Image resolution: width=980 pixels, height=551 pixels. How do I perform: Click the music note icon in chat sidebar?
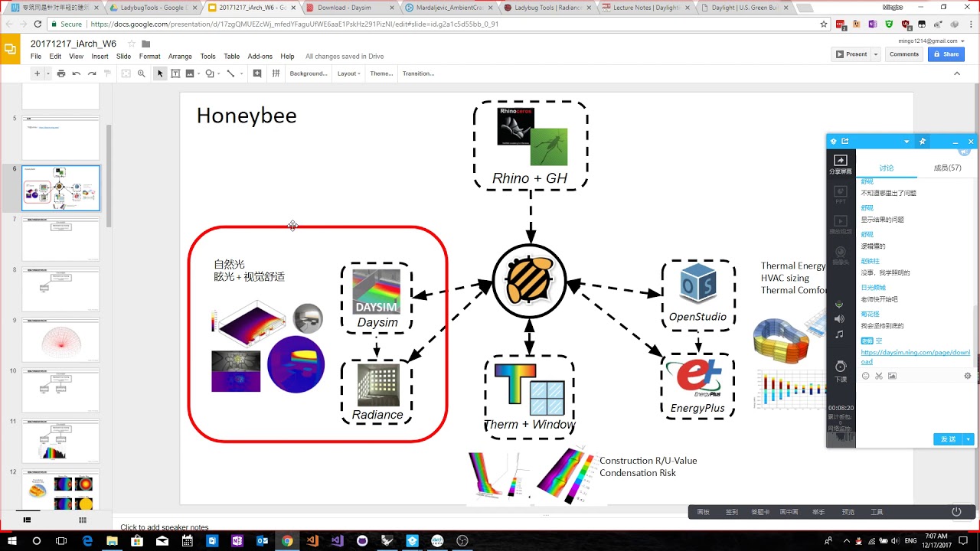point(840,334)
